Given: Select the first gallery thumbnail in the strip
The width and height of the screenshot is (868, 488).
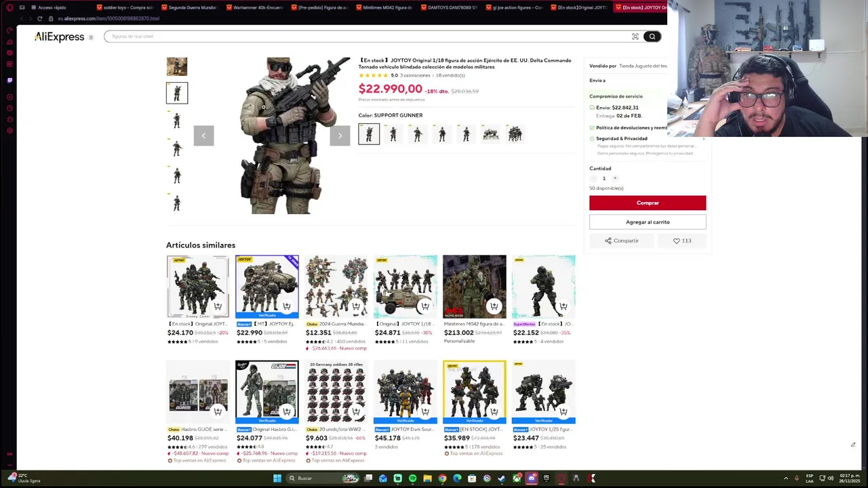Looking at the screenshot, I should pyautogui.click(x=177, y=66).
